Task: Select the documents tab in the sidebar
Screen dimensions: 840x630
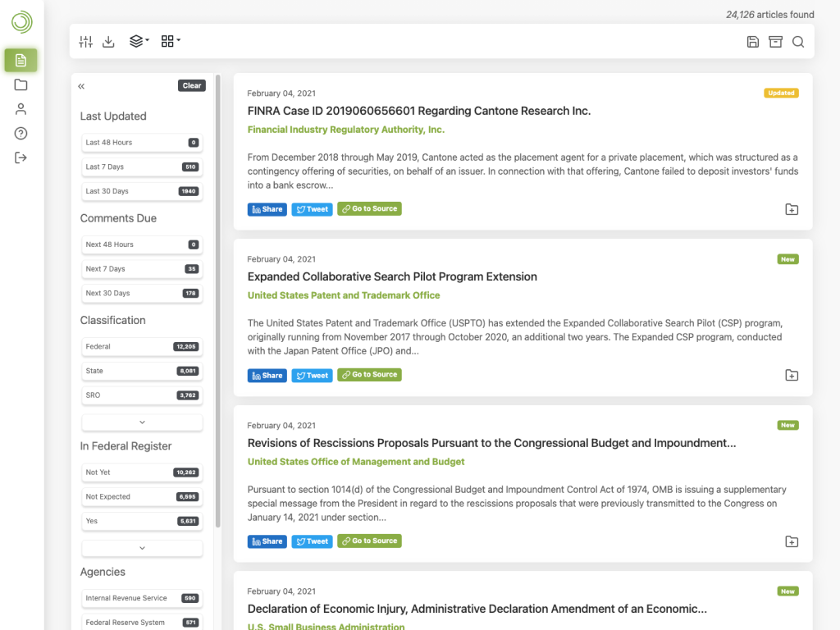Action: click(x=21, y=60)
